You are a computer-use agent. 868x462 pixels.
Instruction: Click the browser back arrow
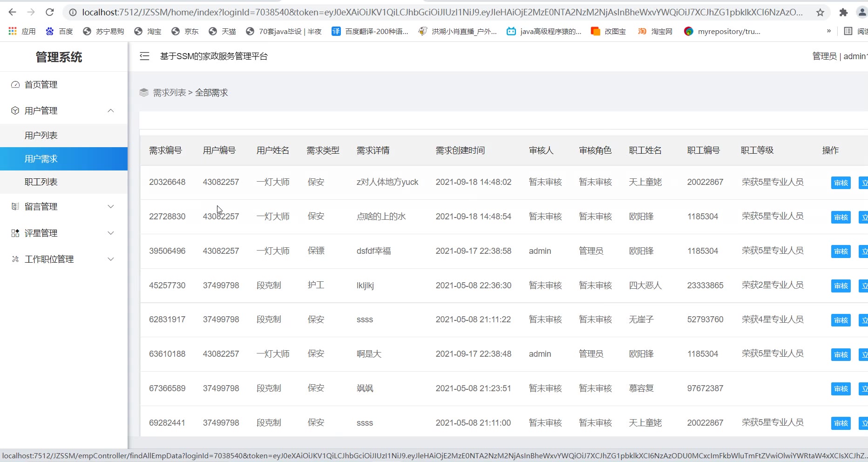click(13, 13)
